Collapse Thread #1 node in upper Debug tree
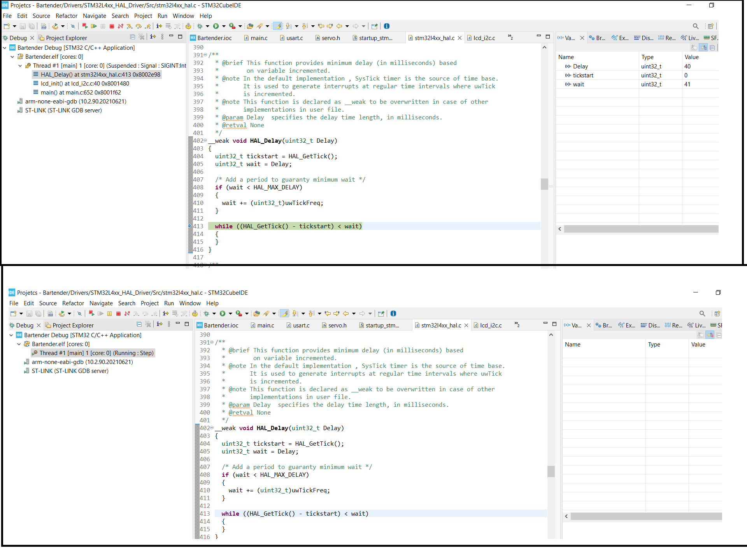Viewport: 747px width, 560px height. point(20,66)
